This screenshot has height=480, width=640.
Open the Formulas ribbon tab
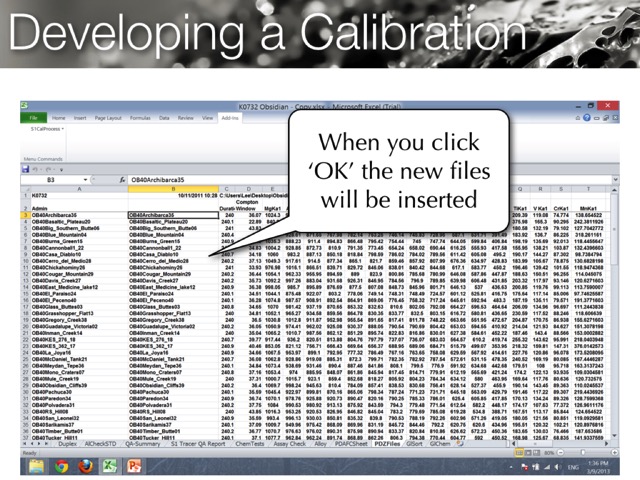140,118
